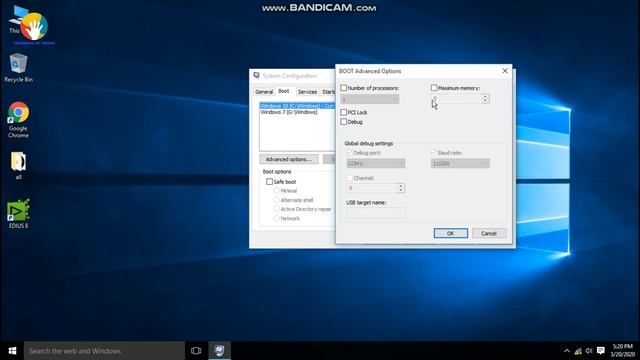Open the Baud rate 115200 dropdown

[x=460, y=163]
